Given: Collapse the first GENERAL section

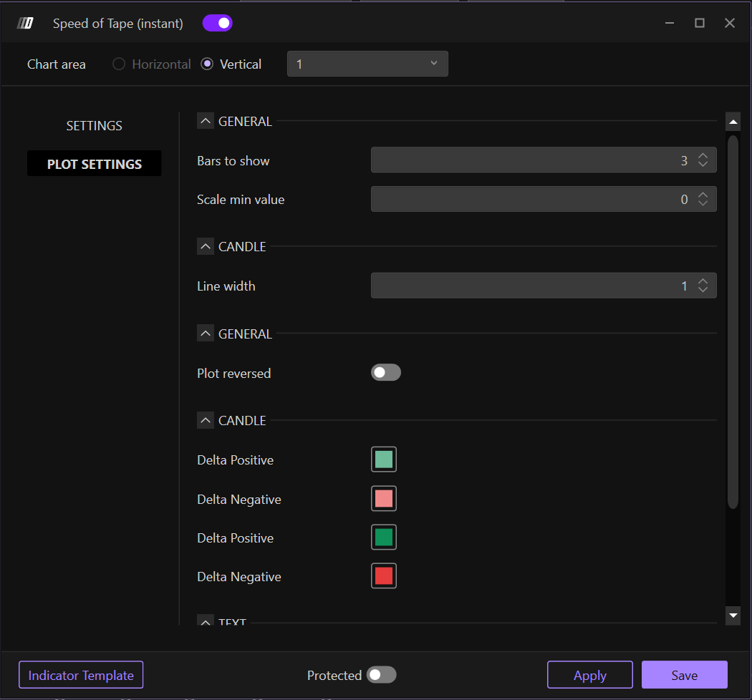Looking at the screenshot, I should point(206,122).
